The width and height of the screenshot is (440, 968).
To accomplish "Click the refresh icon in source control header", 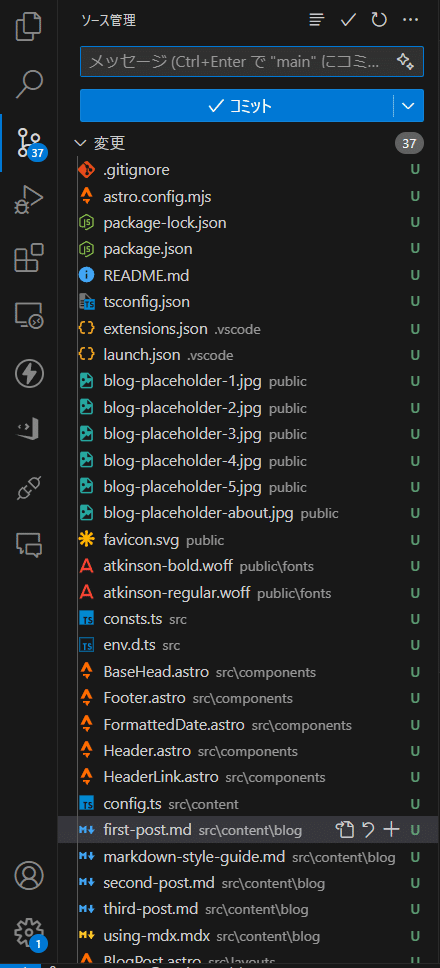I will [x=379, y=20].
